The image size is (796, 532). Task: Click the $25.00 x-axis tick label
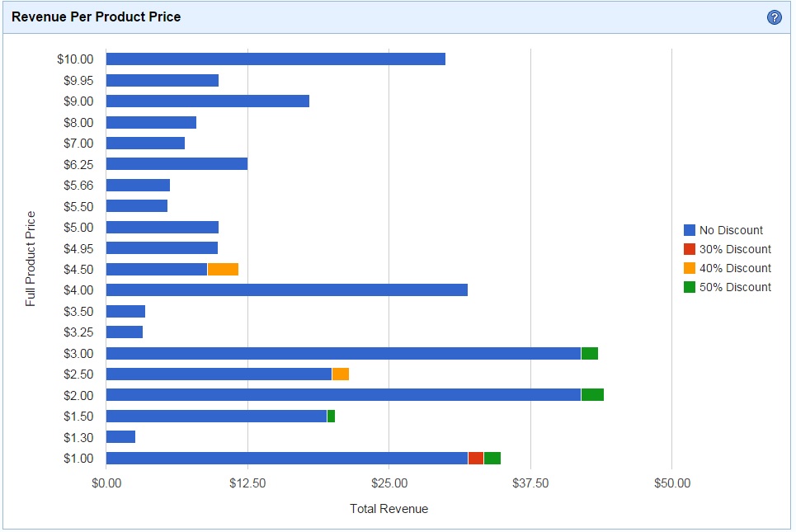click(389, 483)
